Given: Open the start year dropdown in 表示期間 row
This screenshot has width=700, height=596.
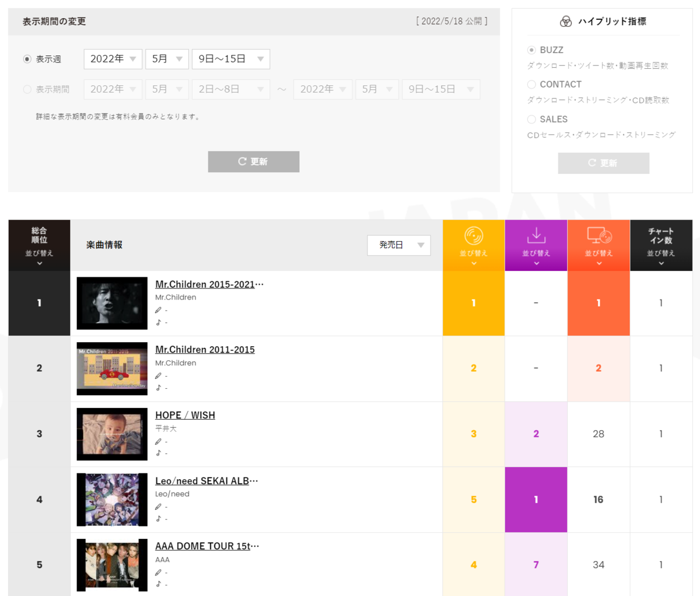Looking at the screenshot, I should coord(113,89).
